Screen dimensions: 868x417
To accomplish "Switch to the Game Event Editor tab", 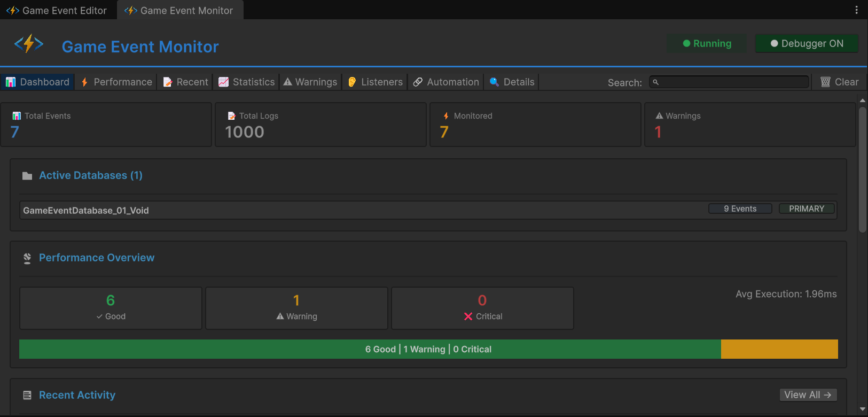I will pos(58,10).
